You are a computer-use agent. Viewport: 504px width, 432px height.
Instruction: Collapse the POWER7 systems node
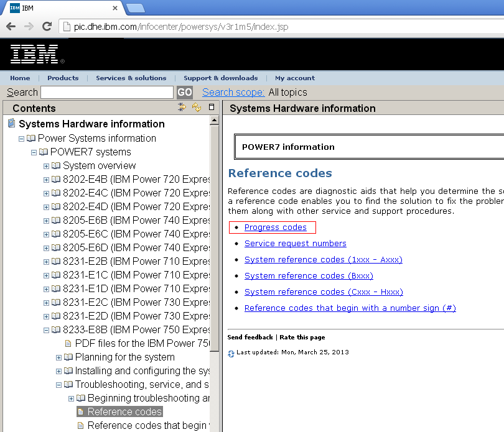tap(34, 152)
